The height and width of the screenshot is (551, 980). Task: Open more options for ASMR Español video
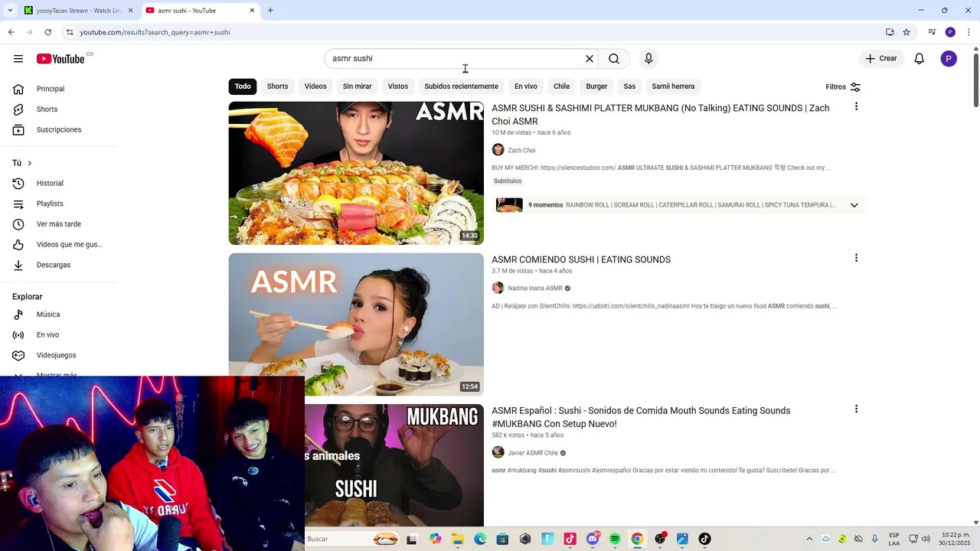[x=856, y=409]
